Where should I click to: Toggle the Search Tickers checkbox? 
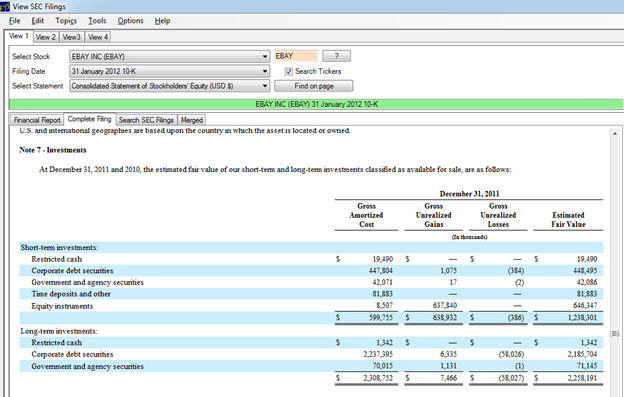tap(289, 72)
